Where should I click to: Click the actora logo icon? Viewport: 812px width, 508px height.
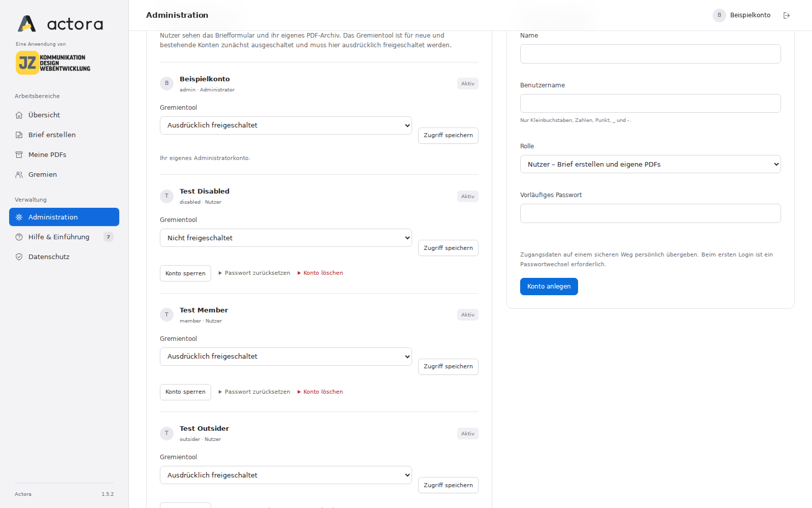coord(27,23)
